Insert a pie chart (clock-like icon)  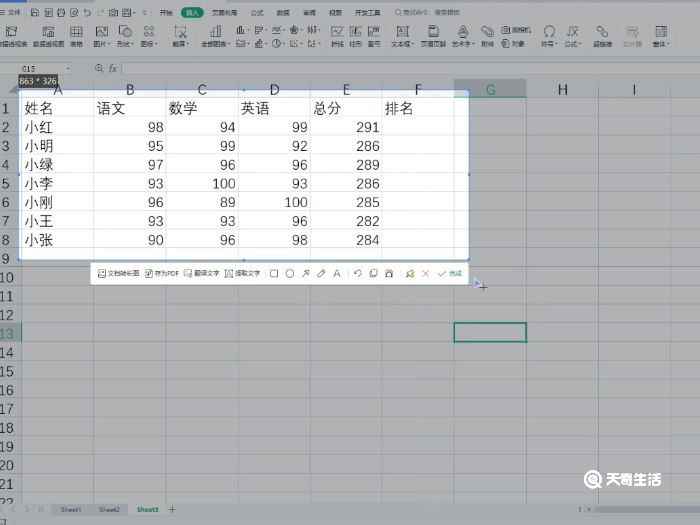278,43
